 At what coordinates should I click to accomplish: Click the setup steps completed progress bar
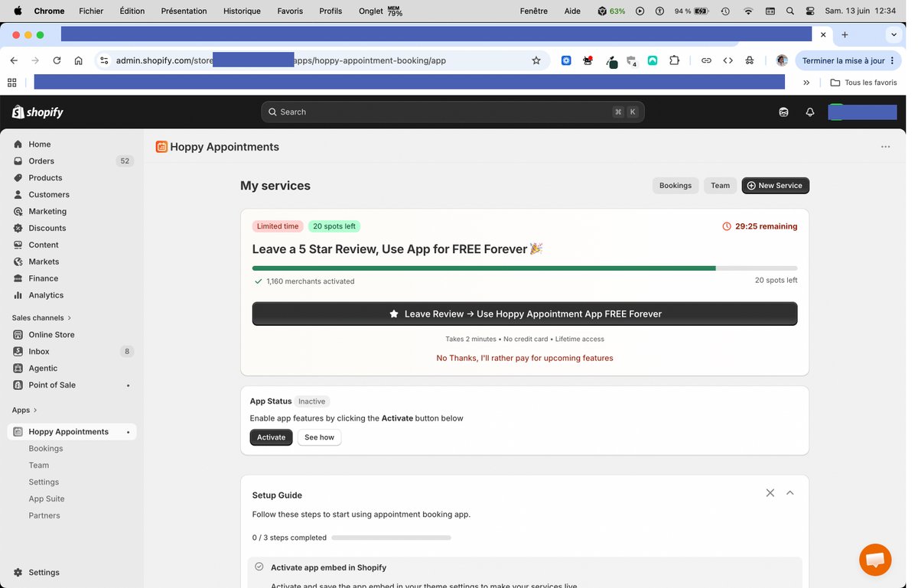[x=391, y=538]
